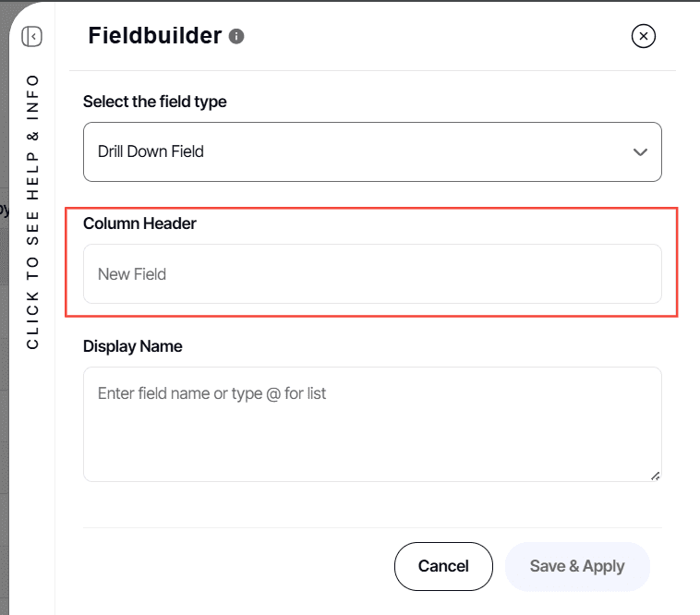Grab the Display Name textarea resize handle

pos(655,476)
